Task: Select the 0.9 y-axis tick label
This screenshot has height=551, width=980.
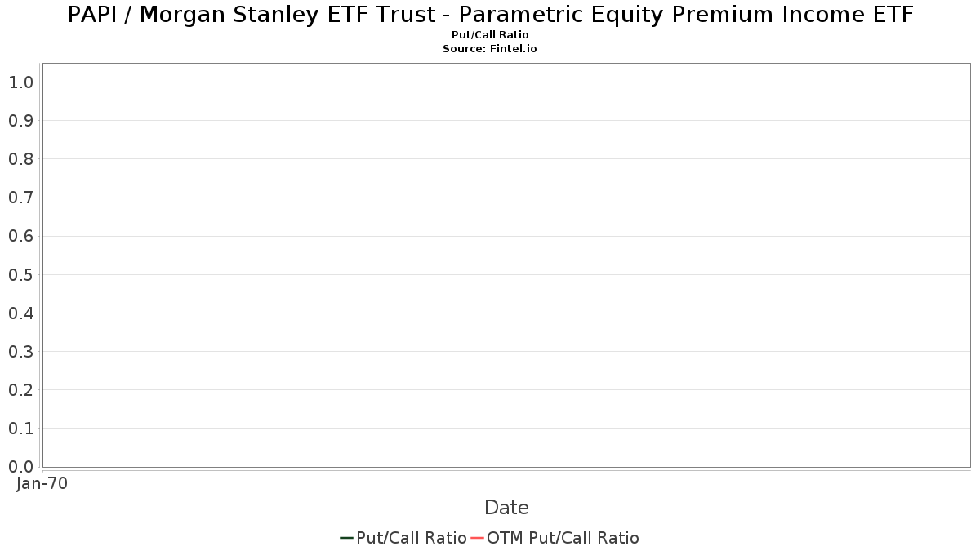Action: click(x=20, y=121)
